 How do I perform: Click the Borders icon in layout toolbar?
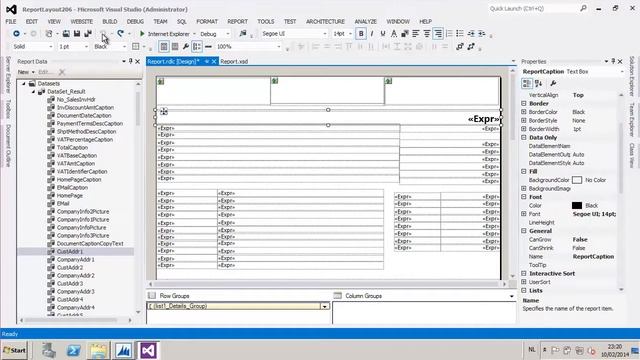[136, 47]
